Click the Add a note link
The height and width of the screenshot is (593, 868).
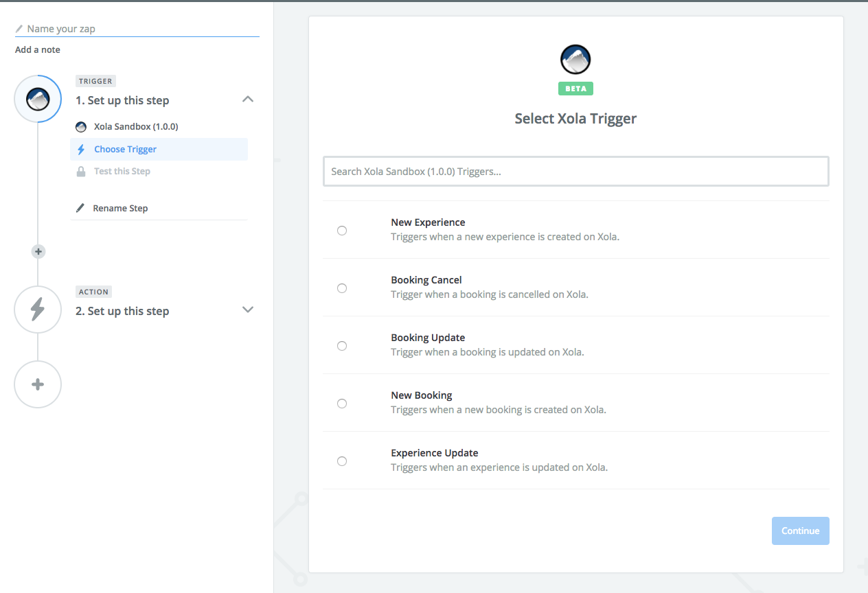pyautogui.click(x=38, y=49)
